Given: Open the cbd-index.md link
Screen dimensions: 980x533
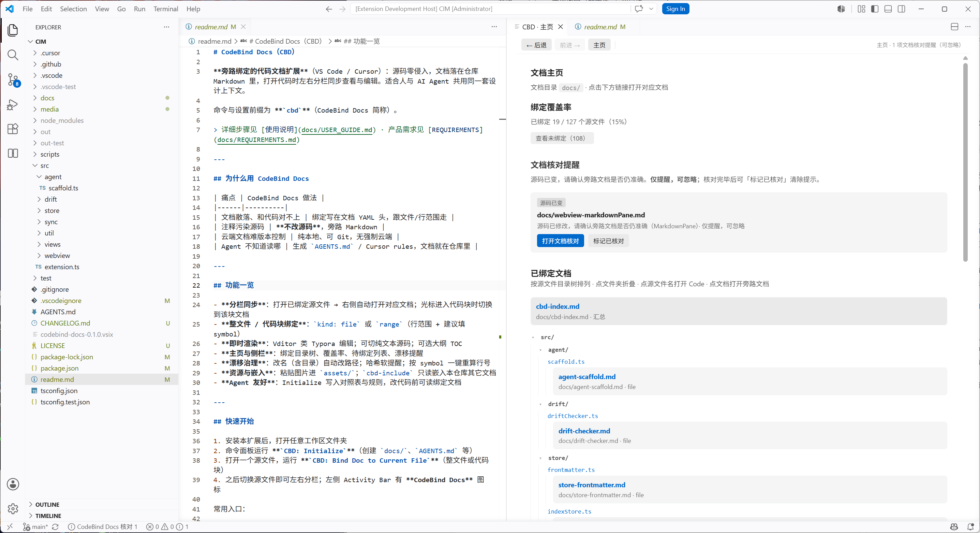Looking at the screenshot, I should [557, 306].
